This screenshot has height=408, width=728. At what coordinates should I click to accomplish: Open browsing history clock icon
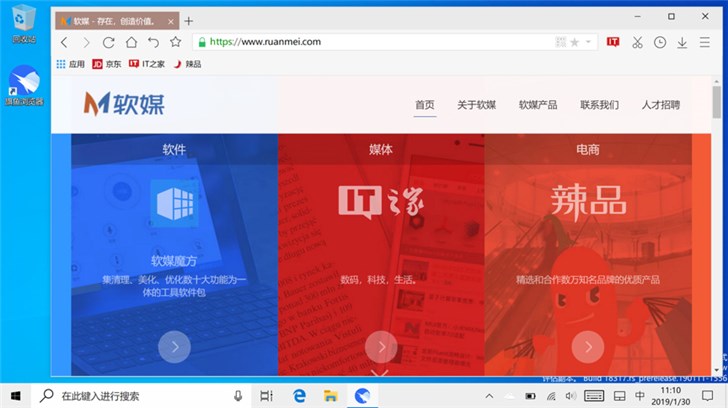coord(660,42)
